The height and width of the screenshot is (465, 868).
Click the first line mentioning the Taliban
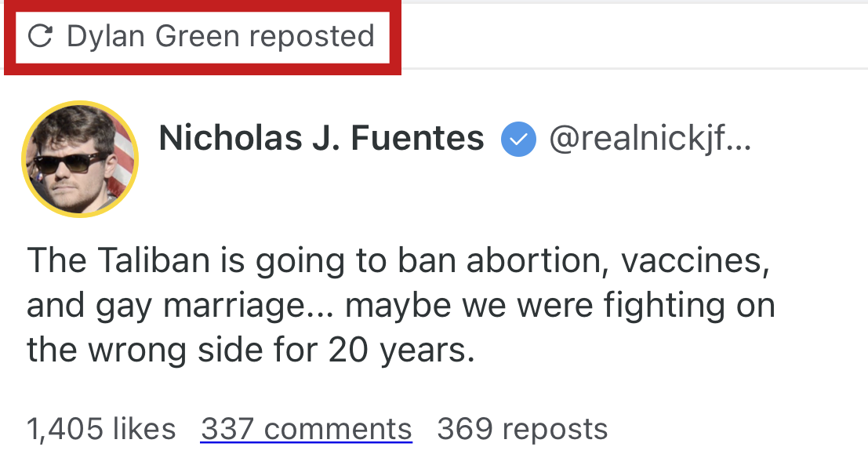(398, 260)
